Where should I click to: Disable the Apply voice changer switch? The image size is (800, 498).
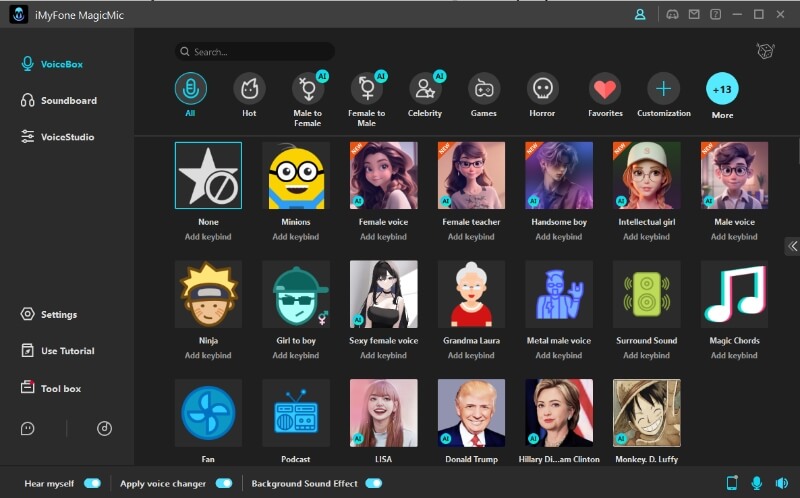[x=223, y=483]
